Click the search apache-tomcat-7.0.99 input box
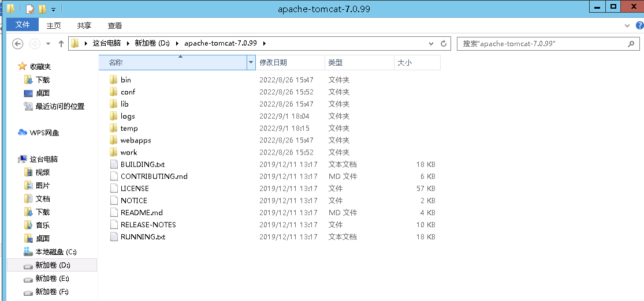This screenshot has height=301, width=644. pos(540,44)
